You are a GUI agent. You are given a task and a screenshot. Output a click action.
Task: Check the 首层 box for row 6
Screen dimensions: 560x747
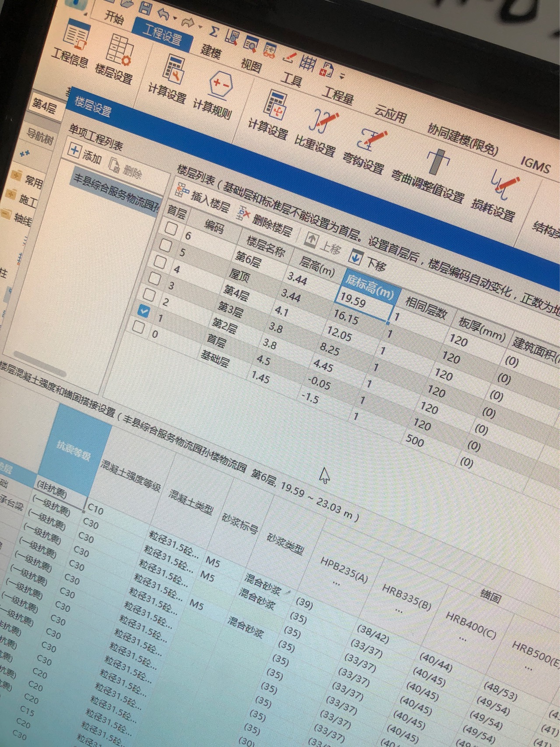click(171, 229)
